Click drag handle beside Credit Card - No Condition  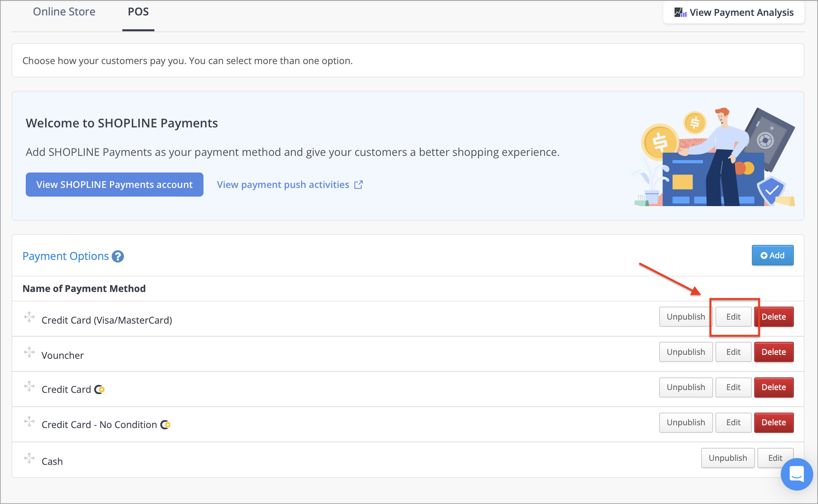click(x=29, y=421)
